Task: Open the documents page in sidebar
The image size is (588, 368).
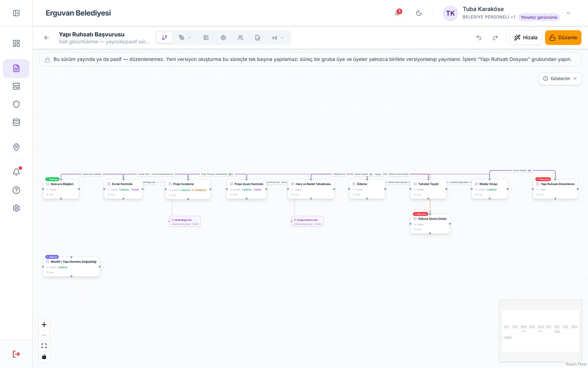Action: [16, 68]
